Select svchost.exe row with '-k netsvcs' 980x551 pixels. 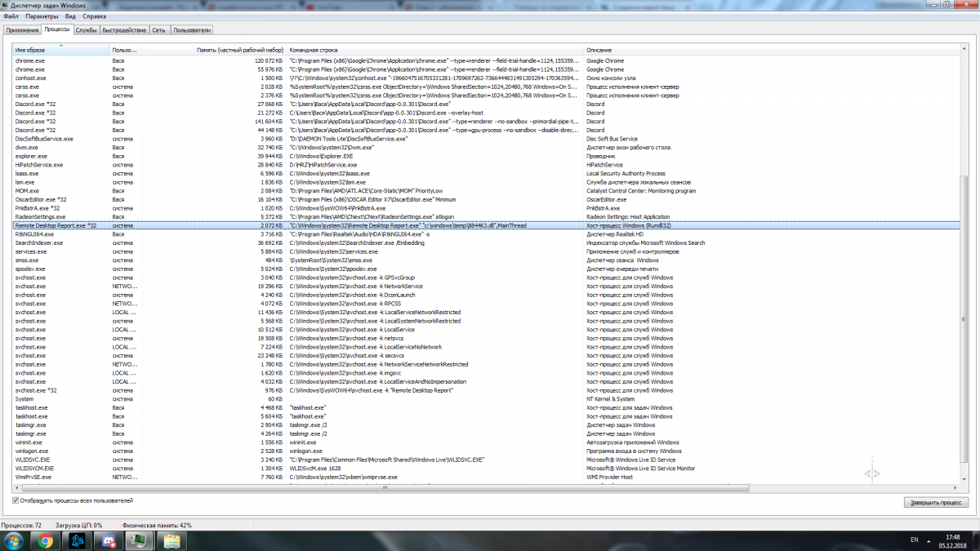click(x=485, y=338)
